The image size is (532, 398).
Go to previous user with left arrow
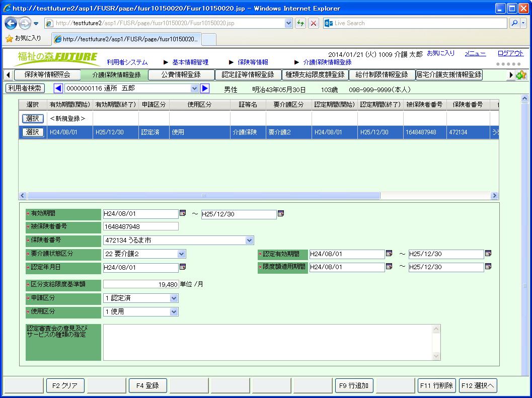coord(58,88)
